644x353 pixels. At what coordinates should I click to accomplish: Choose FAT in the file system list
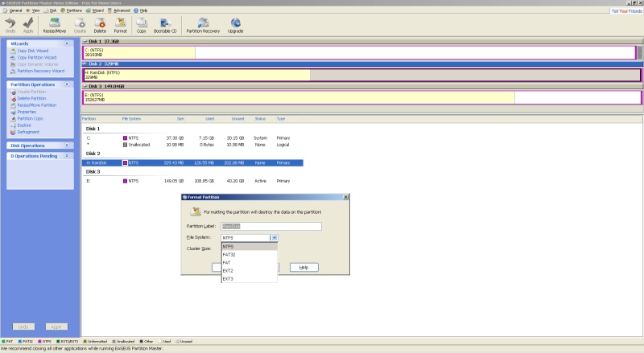pyautogui.click(x=250, y=263)
